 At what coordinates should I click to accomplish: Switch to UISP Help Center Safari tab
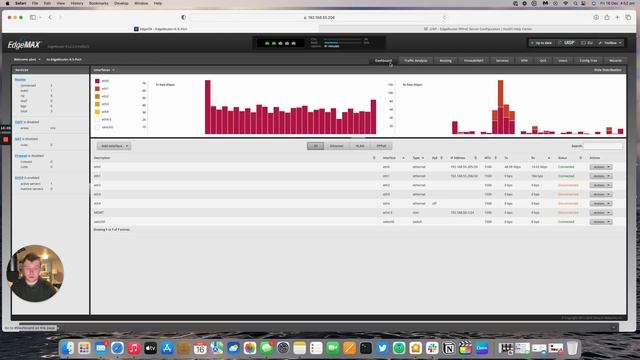(x=477, y=29)
